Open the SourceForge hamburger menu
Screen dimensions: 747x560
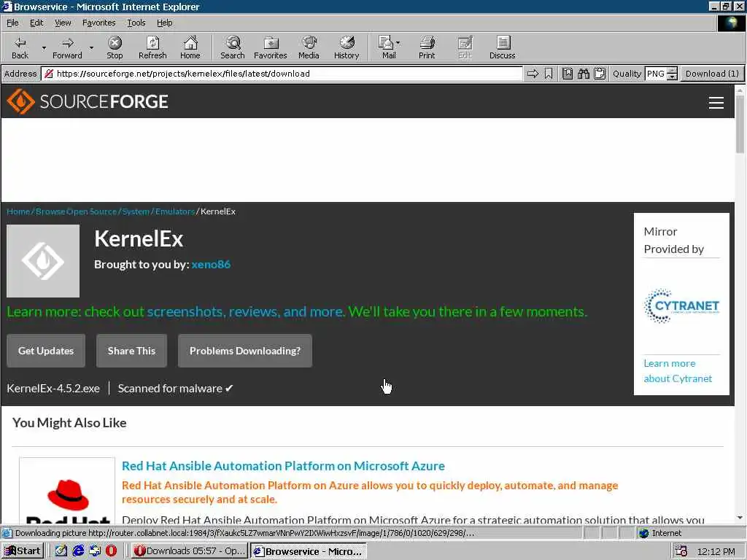716,103
